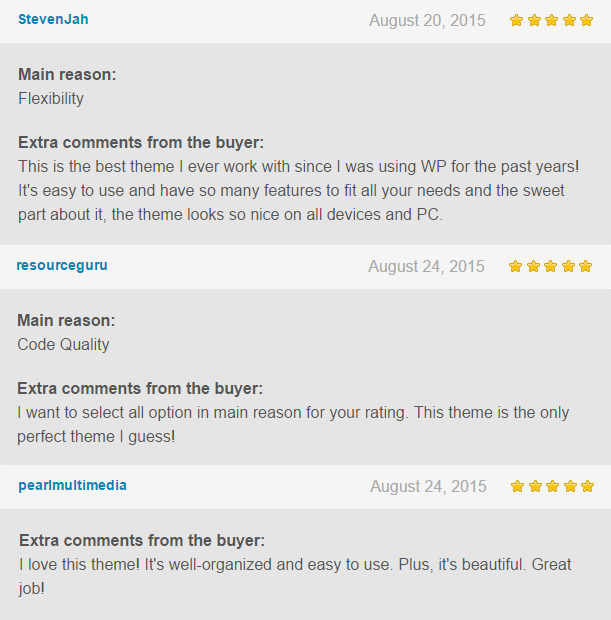Click the Code Quality main reason text
Image resolution: width=611 pixels, height=620 pixels.
pos(63,344)
